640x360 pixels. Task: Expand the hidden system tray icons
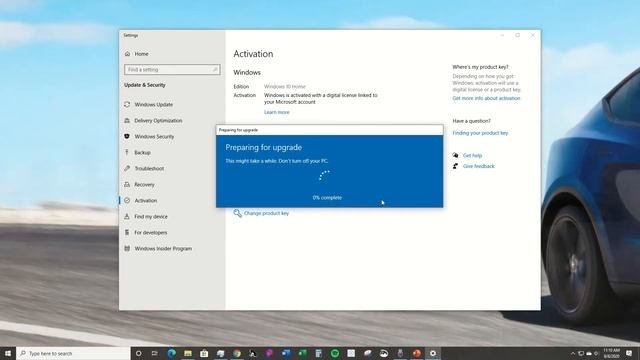pos(573,353)
